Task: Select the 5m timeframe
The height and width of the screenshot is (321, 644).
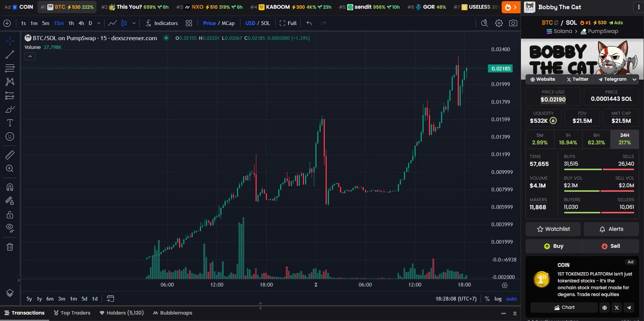Action: [46, 23]
